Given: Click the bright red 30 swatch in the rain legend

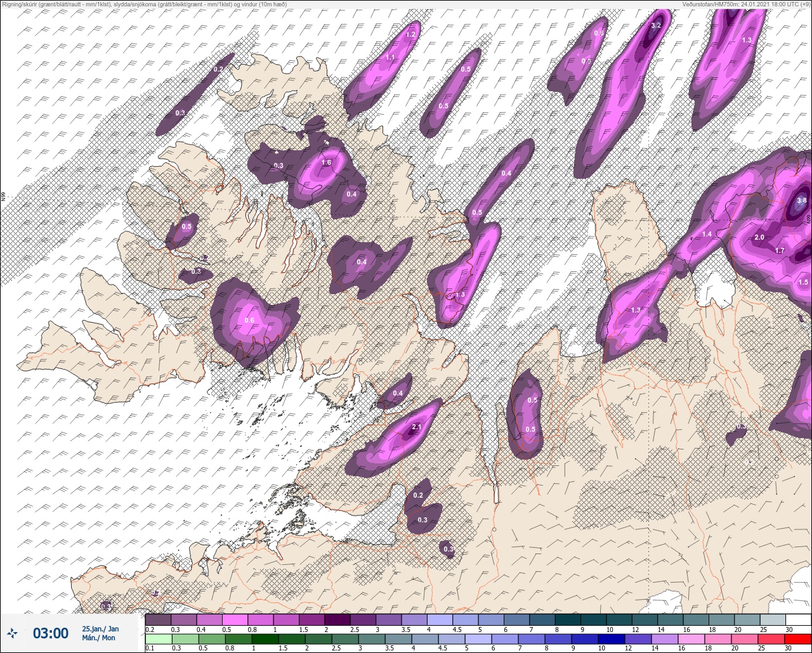Looking at the screenshot, I should coord(799,638).
